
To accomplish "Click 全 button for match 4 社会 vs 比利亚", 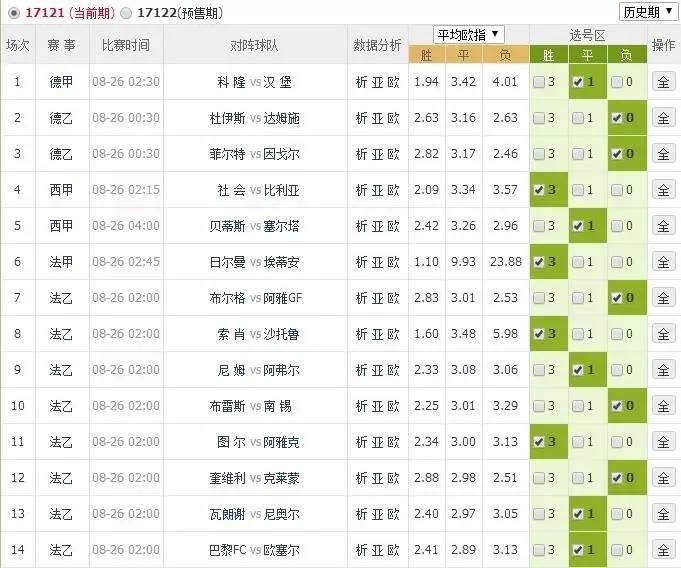I will tap(663, 190).
